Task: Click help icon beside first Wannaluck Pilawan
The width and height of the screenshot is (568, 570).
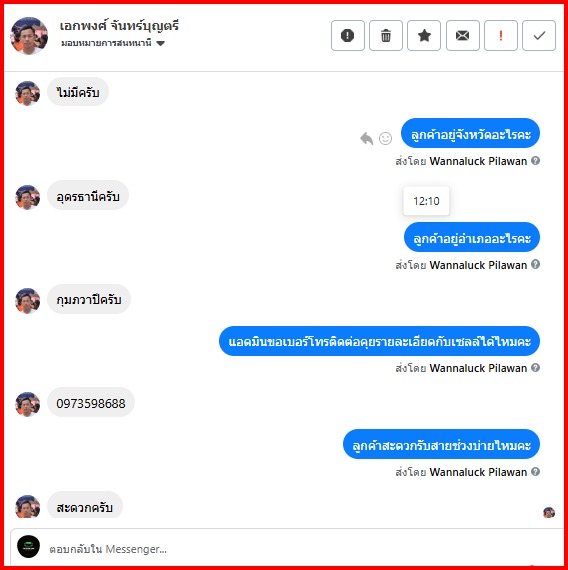Action: point(535,161)
